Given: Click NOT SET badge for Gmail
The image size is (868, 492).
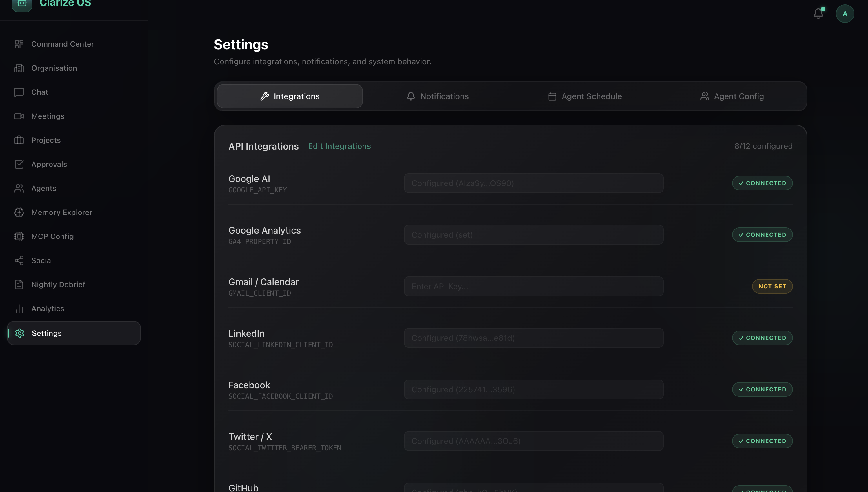Looking at the screenshot, I should 772,286.
